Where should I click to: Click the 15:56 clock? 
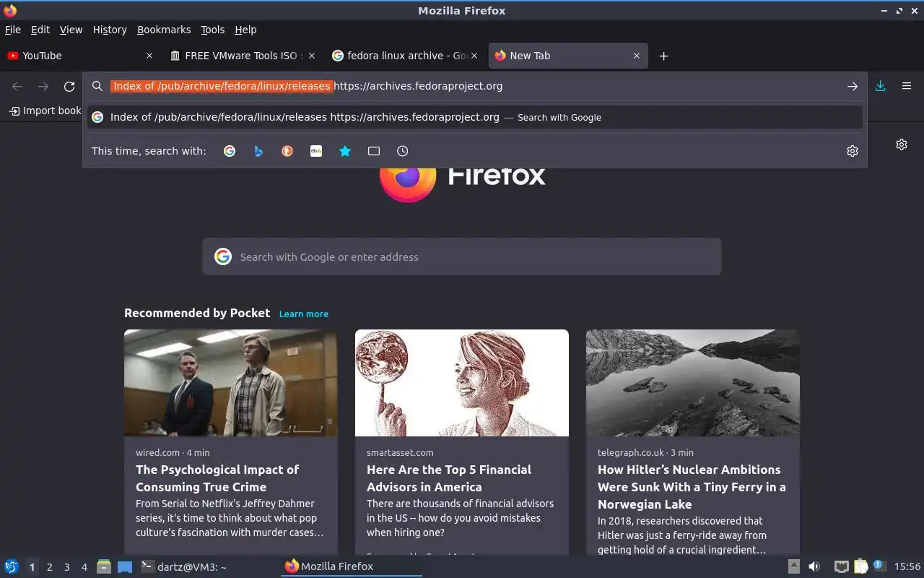(x=907, y=566)
